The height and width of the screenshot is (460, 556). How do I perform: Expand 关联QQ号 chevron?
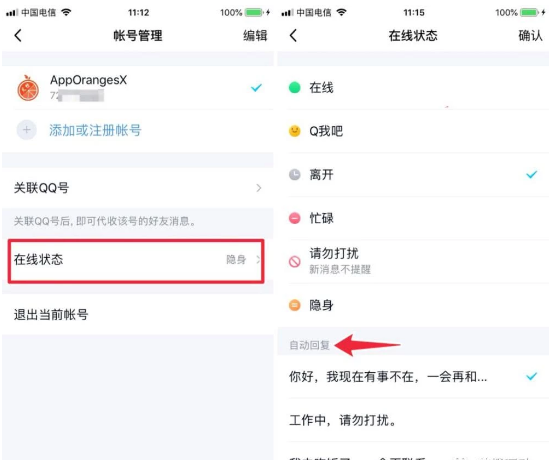click(x=259, y=188)
